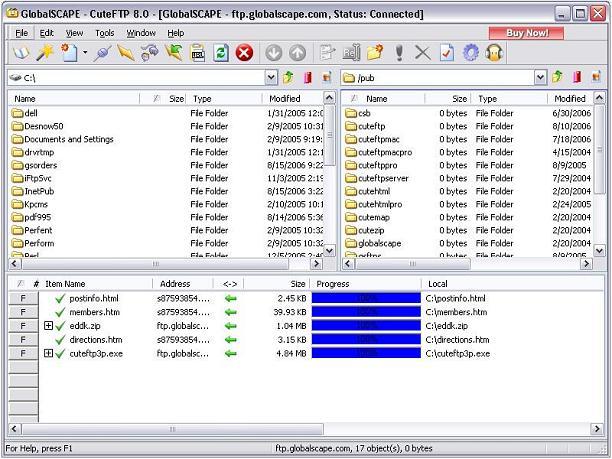Sort local pane by Modified column

click(x=293, y=99)
